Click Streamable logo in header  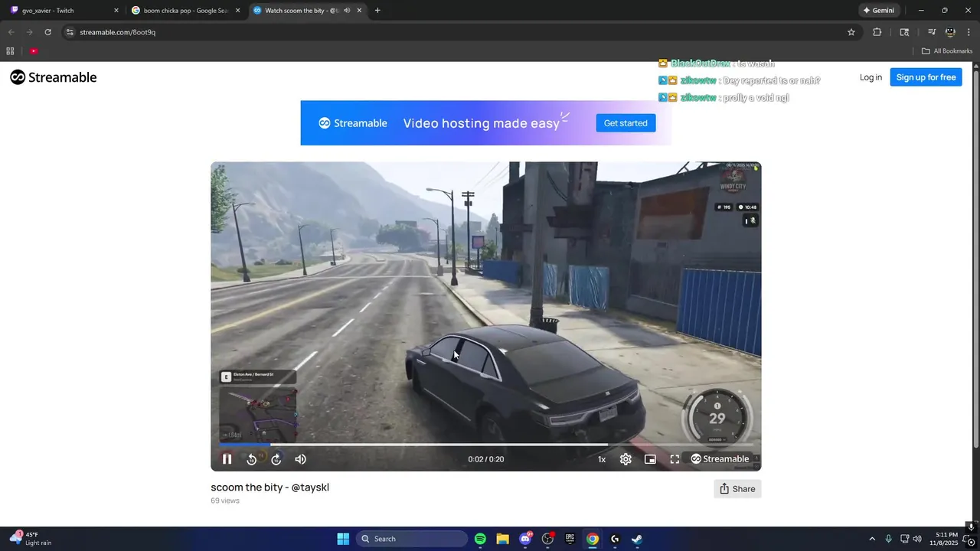54,77
